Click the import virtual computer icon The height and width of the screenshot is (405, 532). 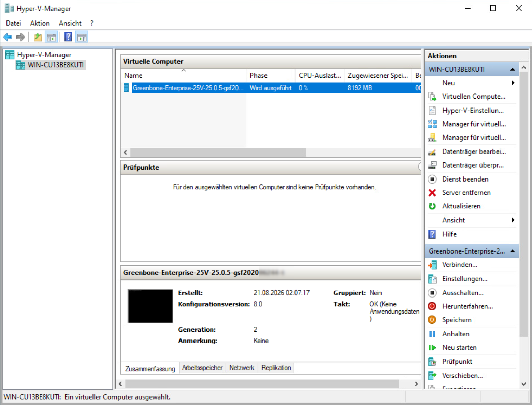tap(432, 97)
